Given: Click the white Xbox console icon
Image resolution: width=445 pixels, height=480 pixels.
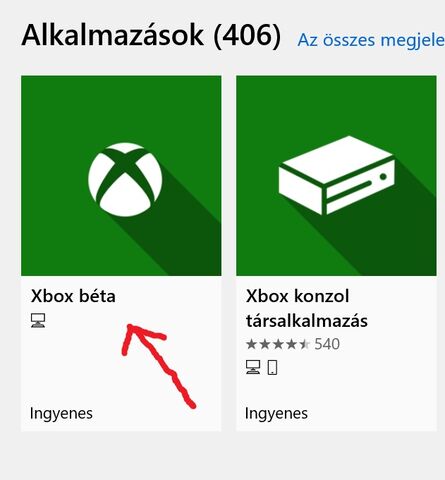Looking at the screenshot, I should (337, 175).
